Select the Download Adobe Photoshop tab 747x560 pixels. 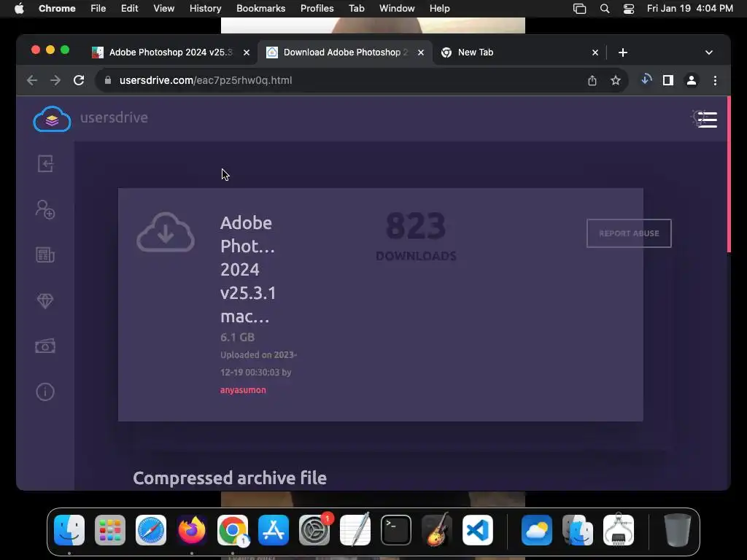[345, 52]
